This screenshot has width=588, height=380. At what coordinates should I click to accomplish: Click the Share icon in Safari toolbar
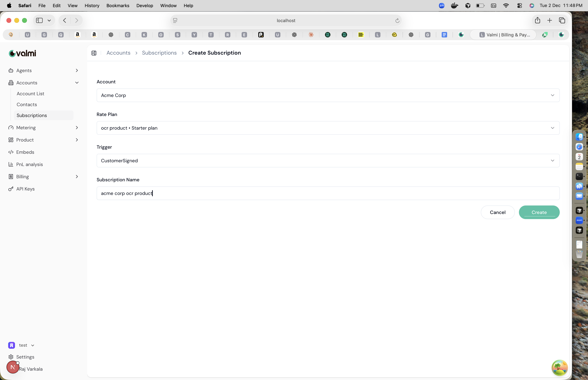[537, 20]
